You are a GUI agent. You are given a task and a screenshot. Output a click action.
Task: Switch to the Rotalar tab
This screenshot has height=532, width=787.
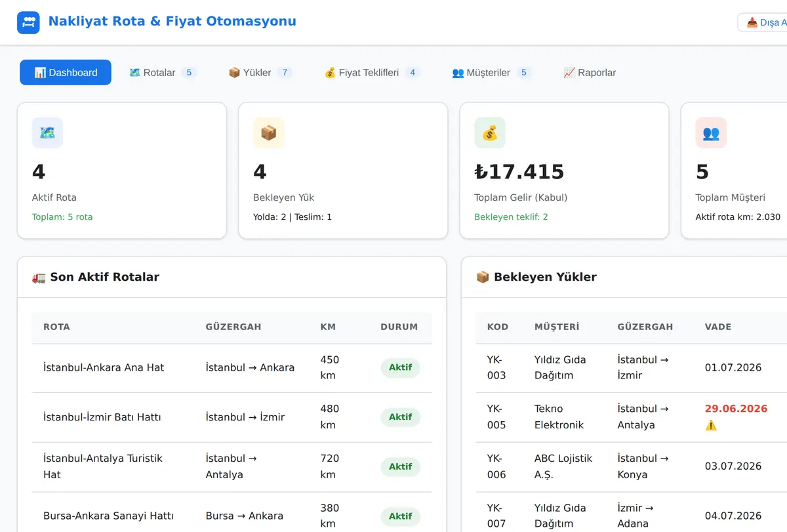click(x=163, y=73)
